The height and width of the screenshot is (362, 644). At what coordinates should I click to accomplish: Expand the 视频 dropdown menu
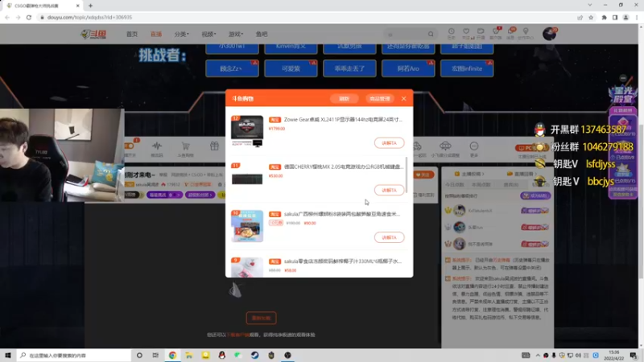point(208,35)
